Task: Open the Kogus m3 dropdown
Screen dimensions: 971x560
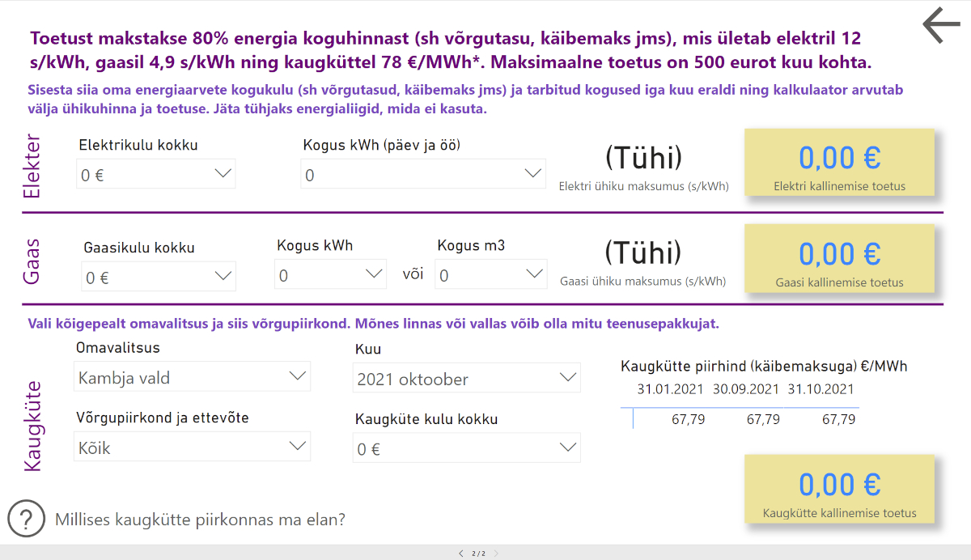Action: coord(491,274)
